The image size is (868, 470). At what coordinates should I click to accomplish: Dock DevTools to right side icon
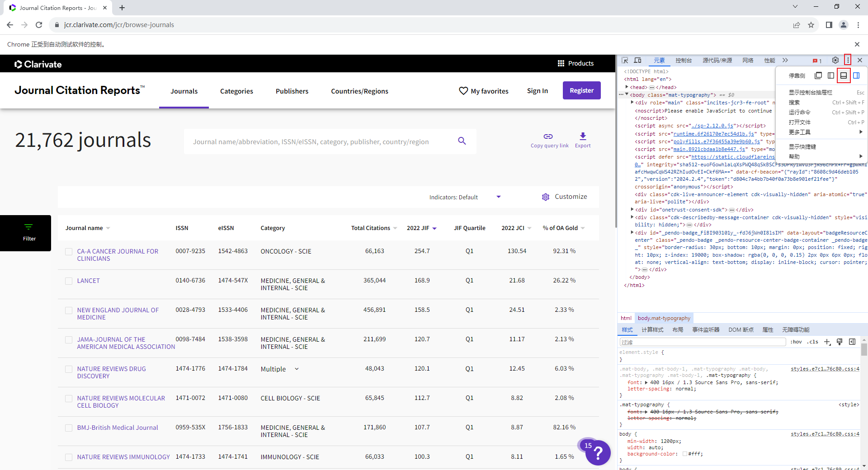pos(856,75)
